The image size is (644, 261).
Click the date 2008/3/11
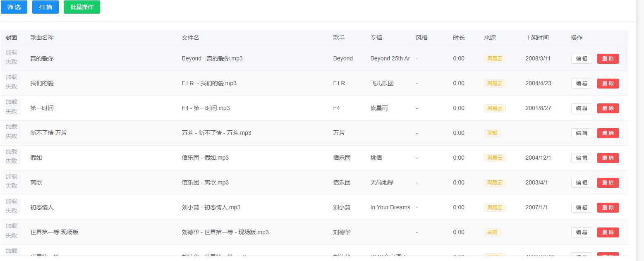(538, 58)
